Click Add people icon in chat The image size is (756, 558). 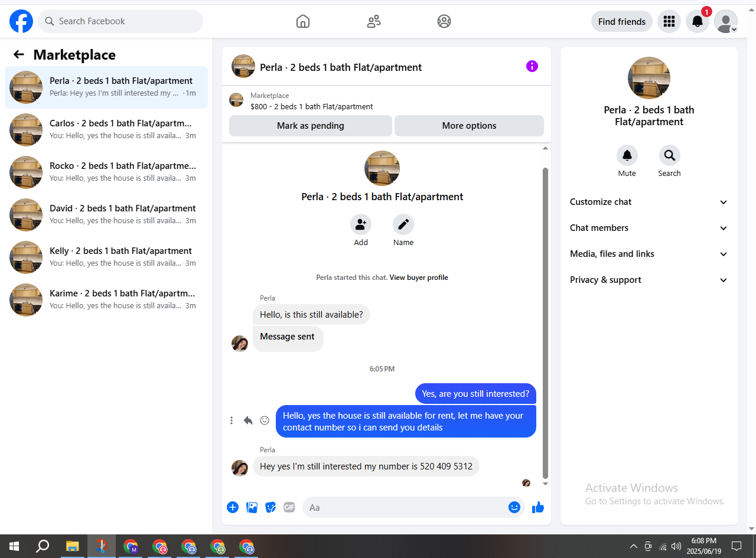[361, 224]
